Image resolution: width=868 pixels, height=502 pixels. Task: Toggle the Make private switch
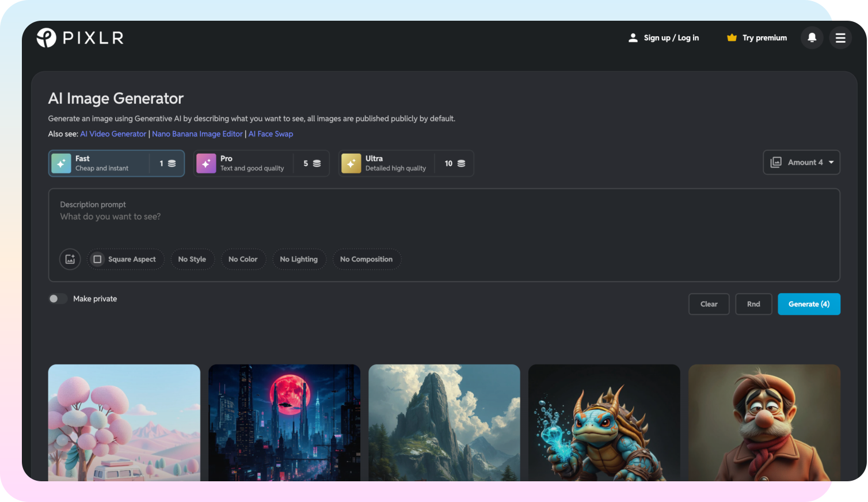[x=58, y=298]
